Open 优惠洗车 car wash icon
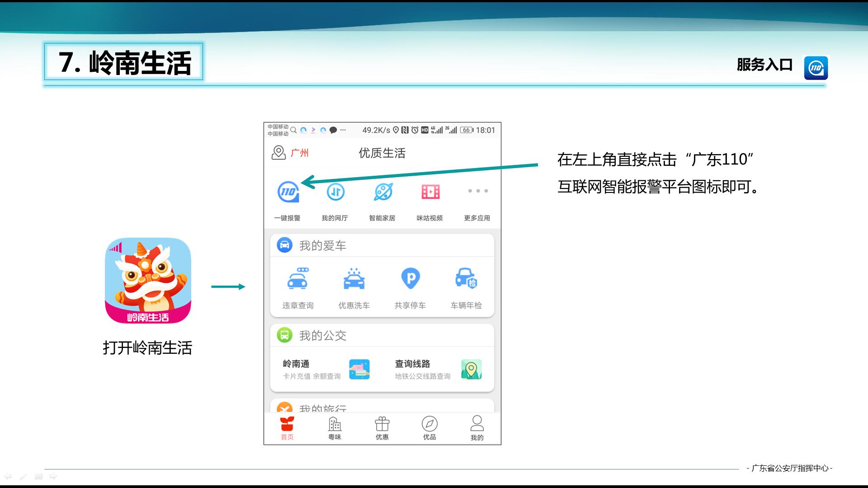The height and width of the screenshot is (488, 868). point(354,278)
